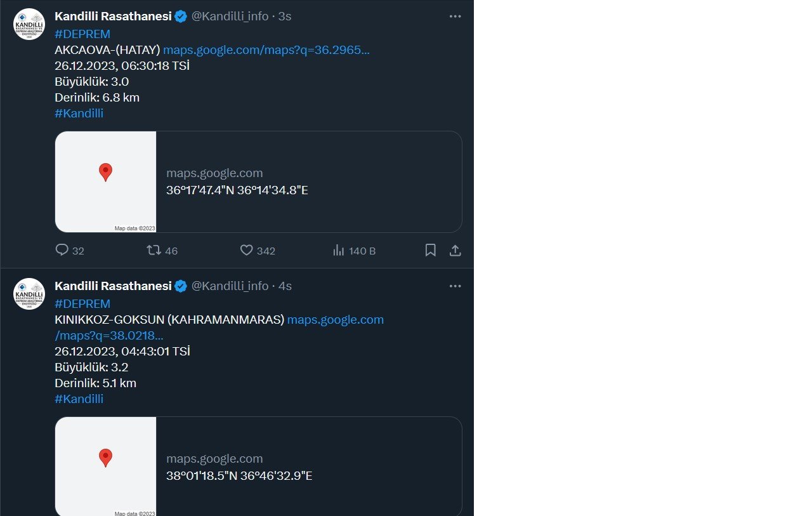The width and height of the screenshot is (812, 516).
Task: Click Kandilli avatar on second tweet
Action: point(29,294)
